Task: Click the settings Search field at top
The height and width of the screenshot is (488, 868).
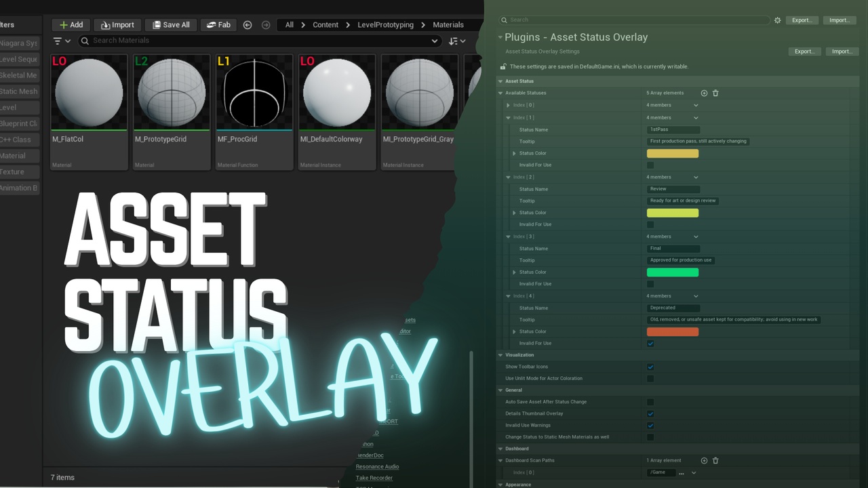Action: pos(634,20)
